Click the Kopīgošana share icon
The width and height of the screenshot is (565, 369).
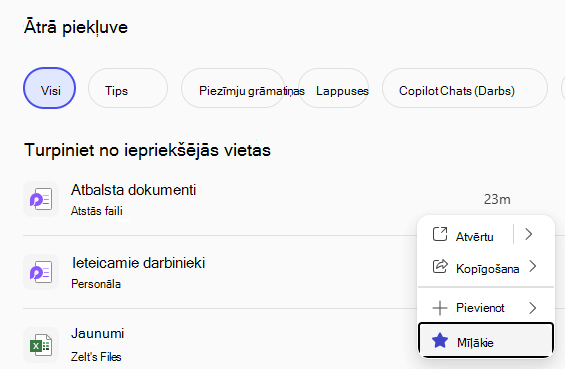click(440, 267)
